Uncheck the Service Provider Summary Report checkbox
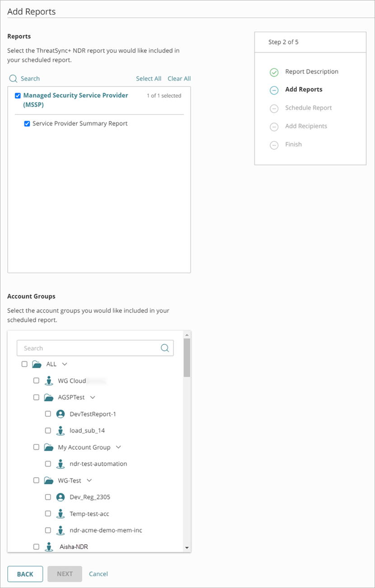 pyautogui.click(x=27, y=123)
